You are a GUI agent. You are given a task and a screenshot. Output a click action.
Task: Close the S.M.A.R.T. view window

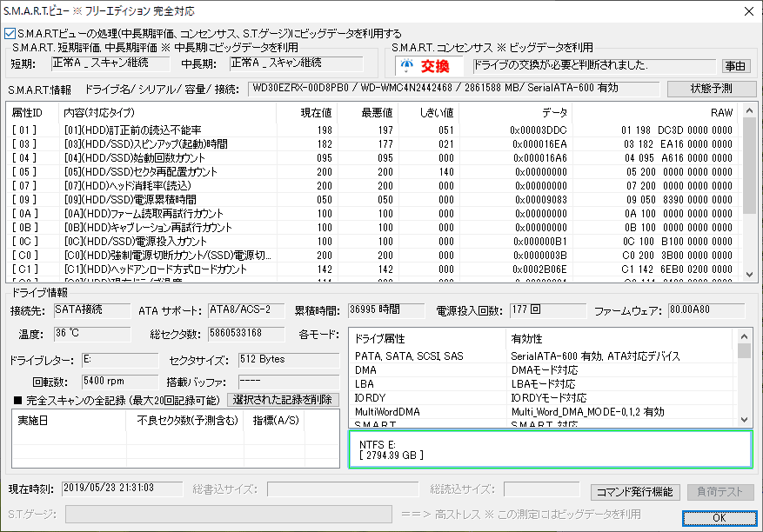[749, 11]
